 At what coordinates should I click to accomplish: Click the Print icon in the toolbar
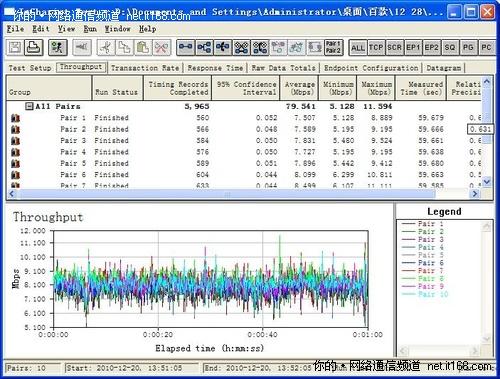pos(33,48)
